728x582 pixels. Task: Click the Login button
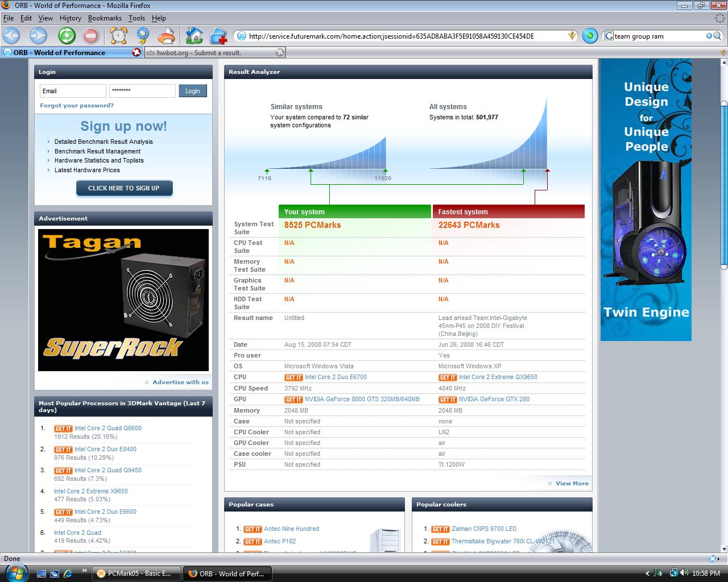pyautogui.click(x=192, y=91)
